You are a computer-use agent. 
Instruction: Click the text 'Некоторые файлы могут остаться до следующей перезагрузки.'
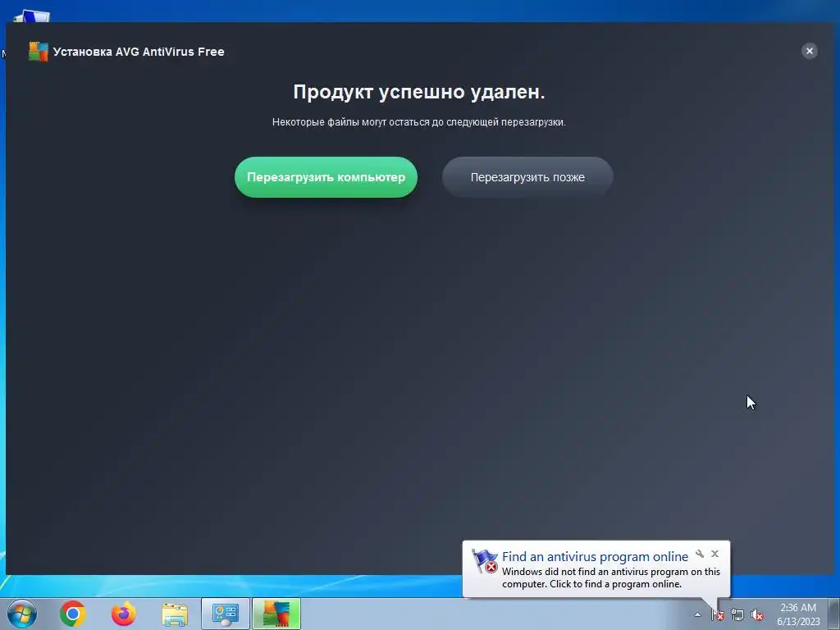click(x=419, y=122)
